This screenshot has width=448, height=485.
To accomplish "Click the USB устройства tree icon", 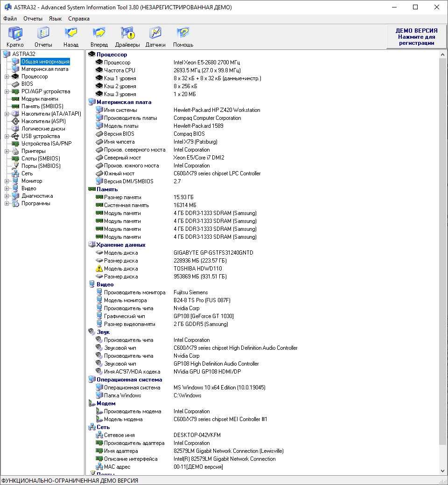I will click(x=15, y=136).
